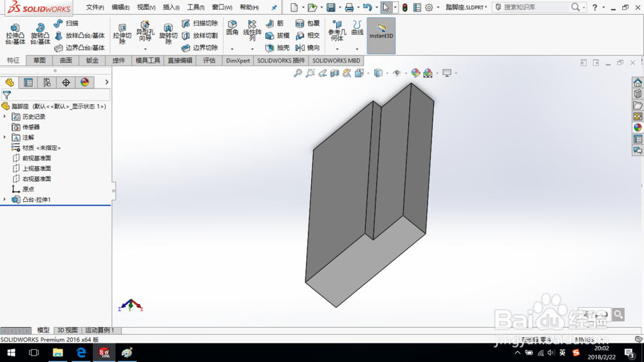Choose the Boundary Boss/Base (边界凸台/基体) tool
The height and width of the screenshot is (362, 644).
(x=80, y=48)
